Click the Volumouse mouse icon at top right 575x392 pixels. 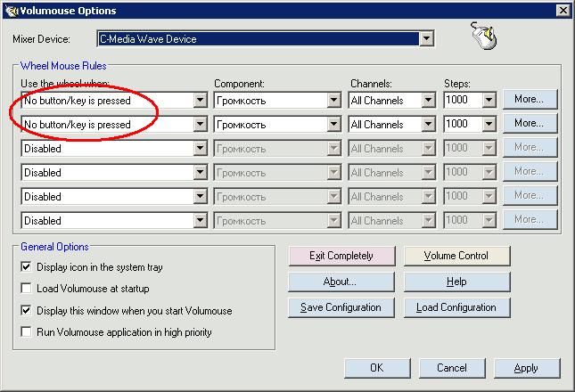coord(482,36)
